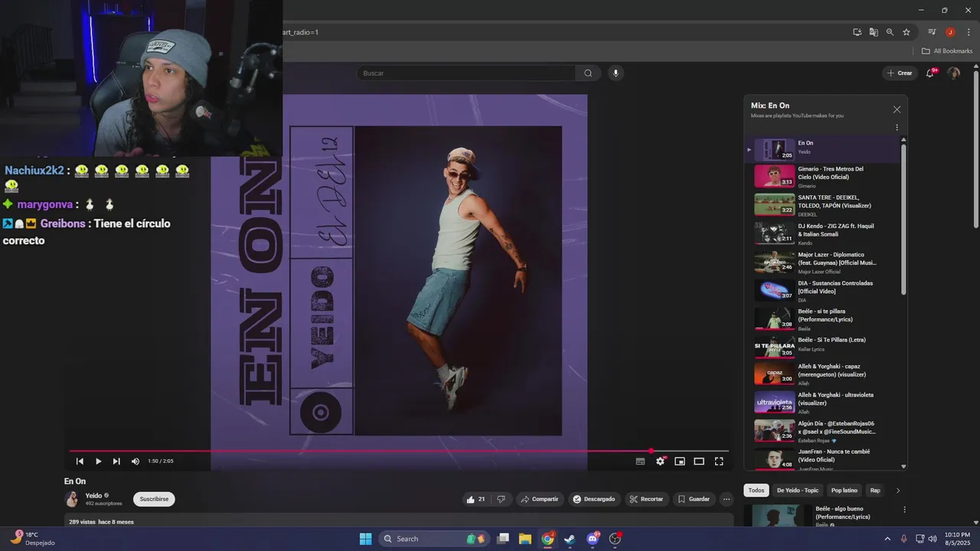Save video with the Guardar button

point(694,499)
